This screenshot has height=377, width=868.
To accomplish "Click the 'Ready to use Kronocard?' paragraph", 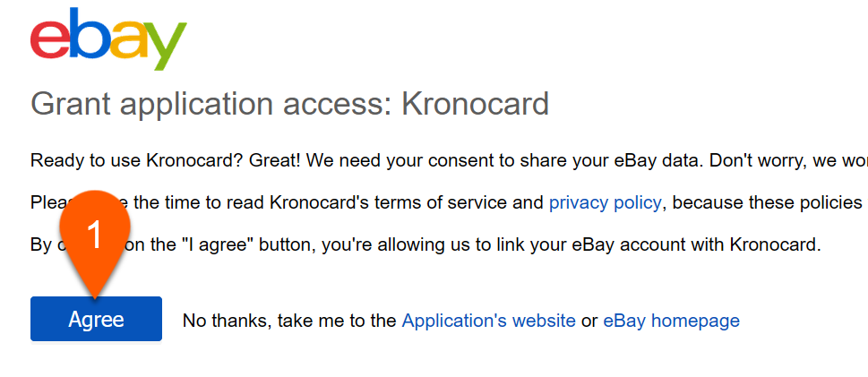I will tap(449, 160).
